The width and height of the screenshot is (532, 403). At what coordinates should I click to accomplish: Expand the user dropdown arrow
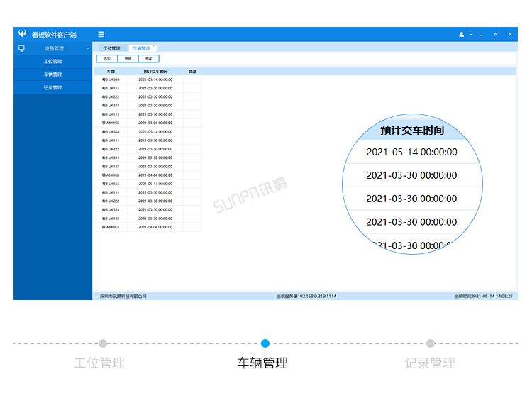click(471, 34)
